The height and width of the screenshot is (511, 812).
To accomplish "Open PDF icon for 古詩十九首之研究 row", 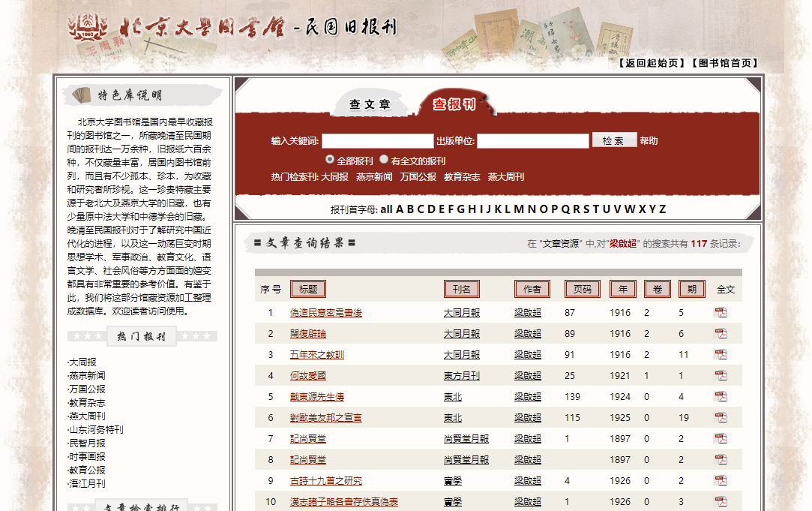I will (x=721, y=480).
